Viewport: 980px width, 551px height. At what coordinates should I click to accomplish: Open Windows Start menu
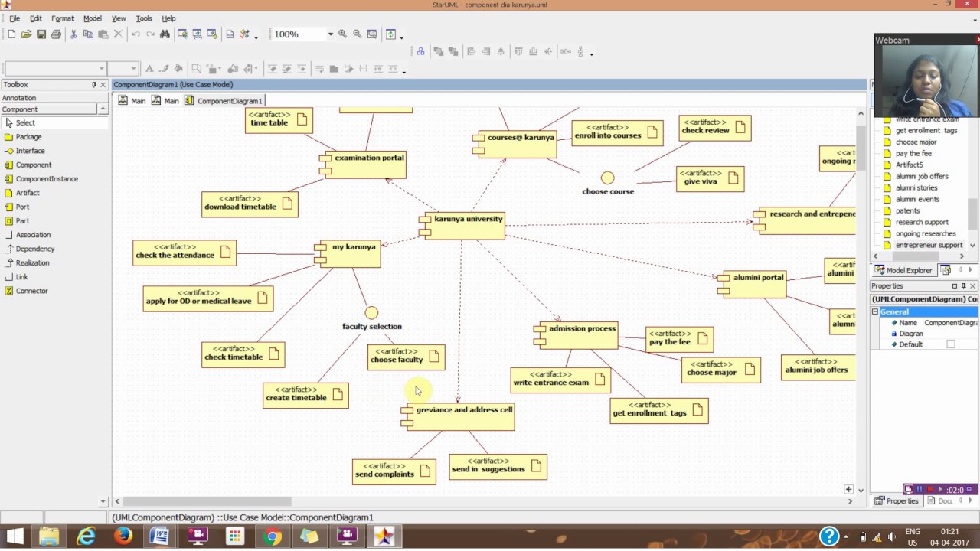(15, 536)
